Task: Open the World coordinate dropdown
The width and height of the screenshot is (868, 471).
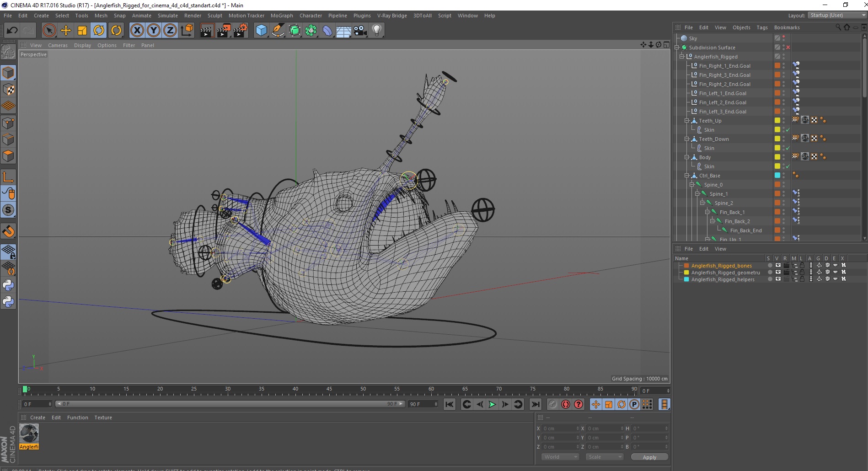Action: coord(560,457)
